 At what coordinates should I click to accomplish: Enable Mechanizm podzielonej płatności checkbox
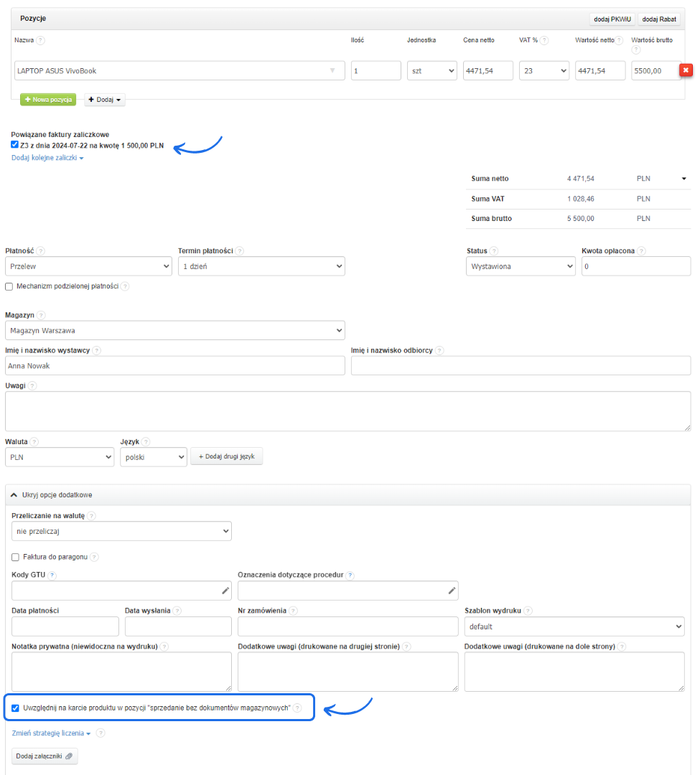coord(9,286)
